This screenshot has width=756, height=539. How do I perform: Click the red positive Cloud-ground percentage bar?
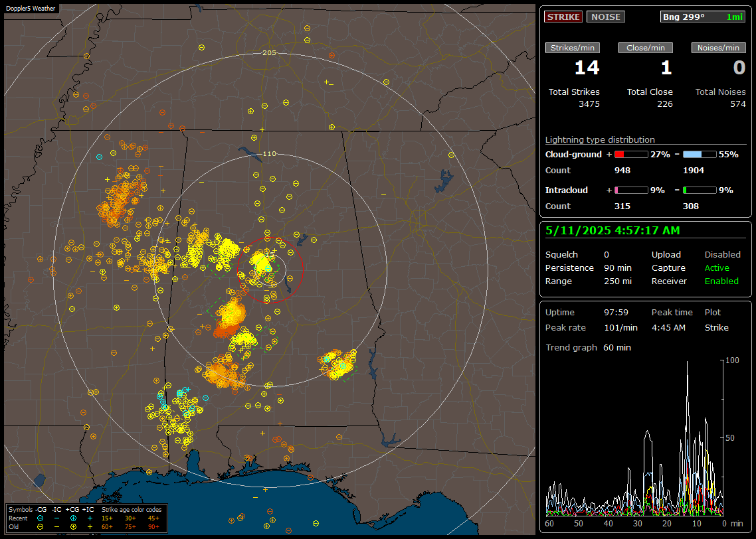(631, 154)
